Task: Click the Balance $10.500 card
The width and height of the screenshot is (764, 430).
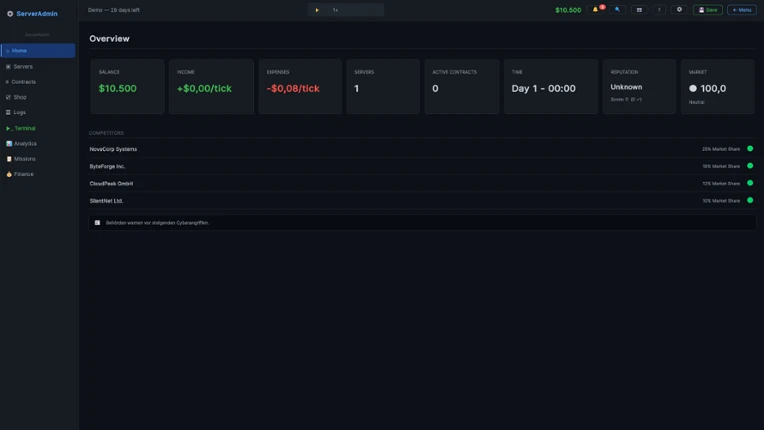Action: click(x=127, y=87)
